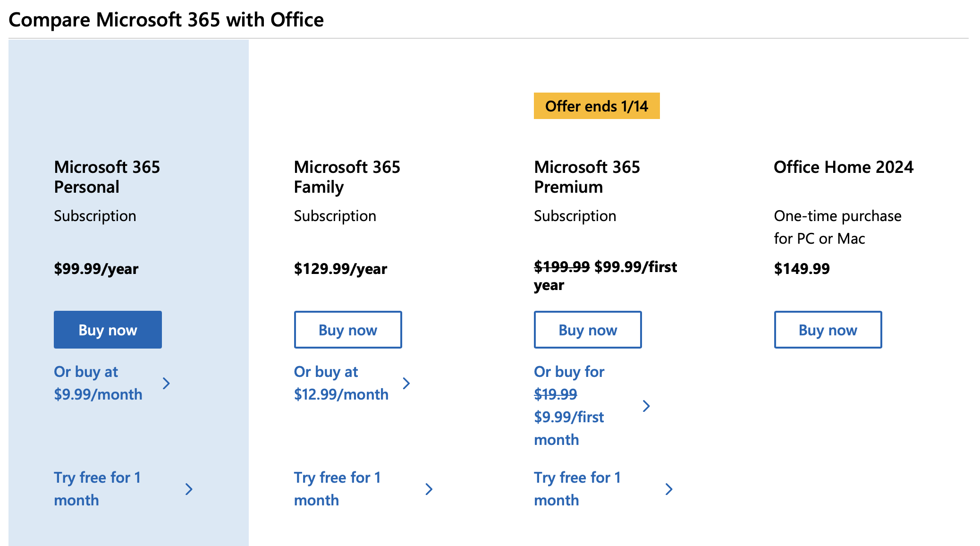Click chevron next to Family free trial
Viewport: 980px width, 546px height.
[x=429, y=489]
